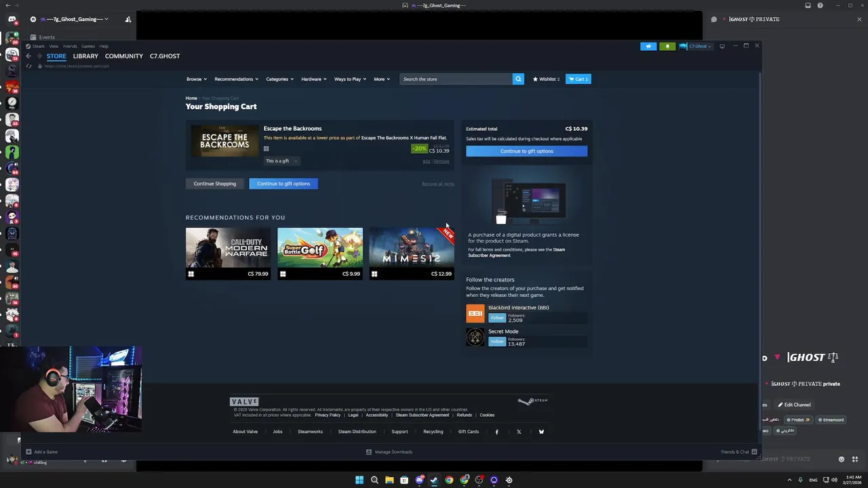Screen dimensions: 868x488
Task: Open the C7.GHOST profile tab
Action: pyautogui.click(x=165, y=56)
